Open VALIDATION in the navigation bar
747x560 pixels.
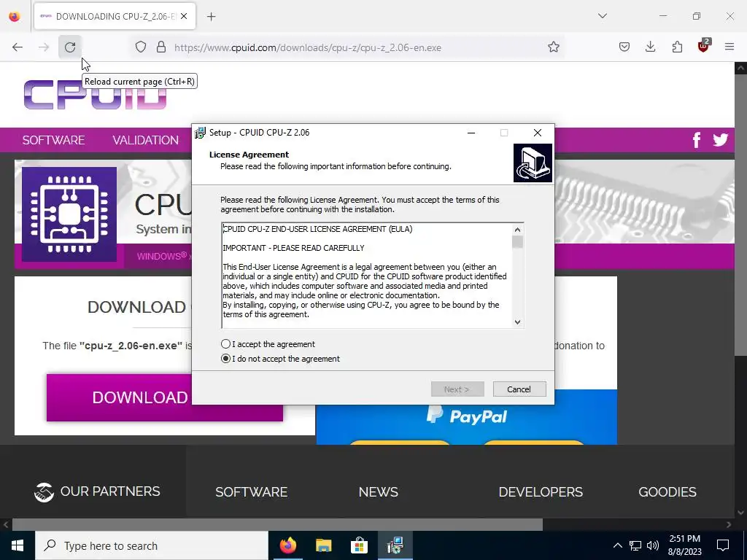click(x=146, y=140)
